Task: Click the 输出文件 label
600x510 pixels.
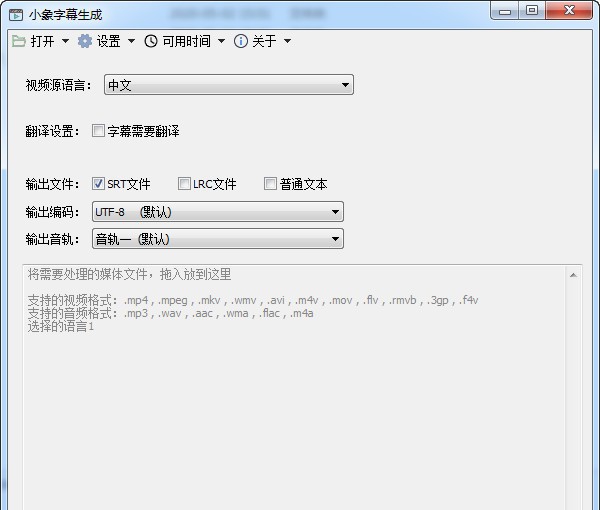Action: [x=52, y=184]
